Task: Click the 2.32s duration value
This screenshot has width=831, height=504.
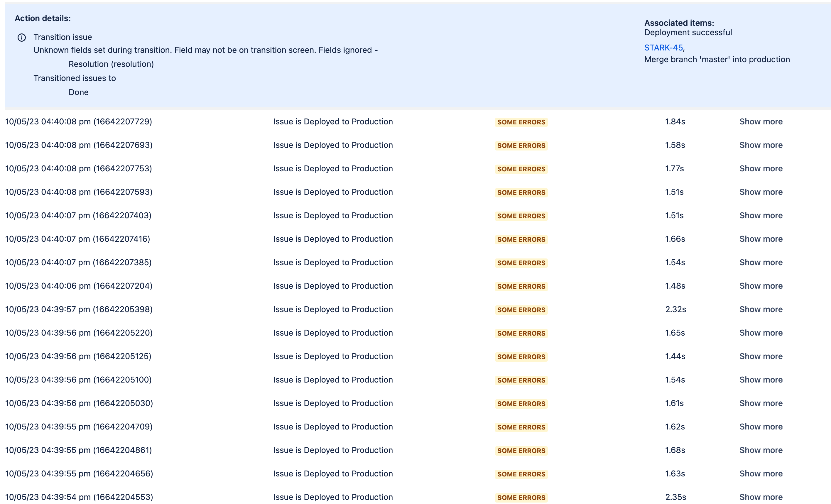Action: point(675,309)
